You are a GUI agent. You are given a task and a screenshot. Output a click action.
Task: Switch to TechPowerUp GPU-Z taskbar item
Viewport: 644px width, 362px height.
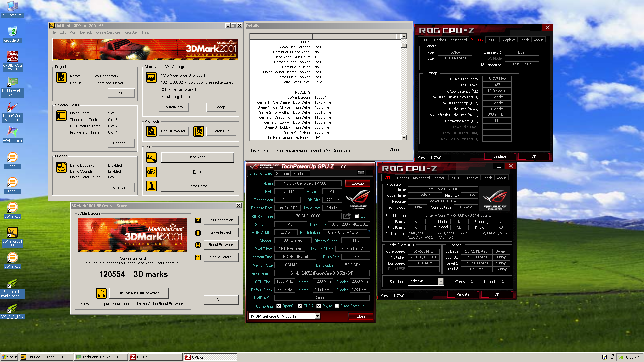[x=101, y=357]
